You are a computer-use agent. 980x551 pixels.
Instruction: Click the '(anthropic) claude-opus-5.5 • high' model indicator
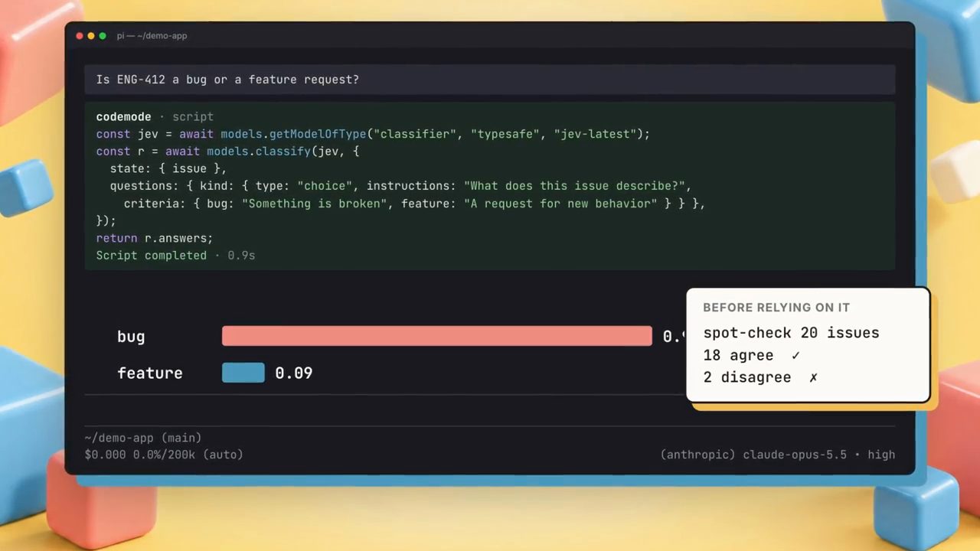click(778, 455)
